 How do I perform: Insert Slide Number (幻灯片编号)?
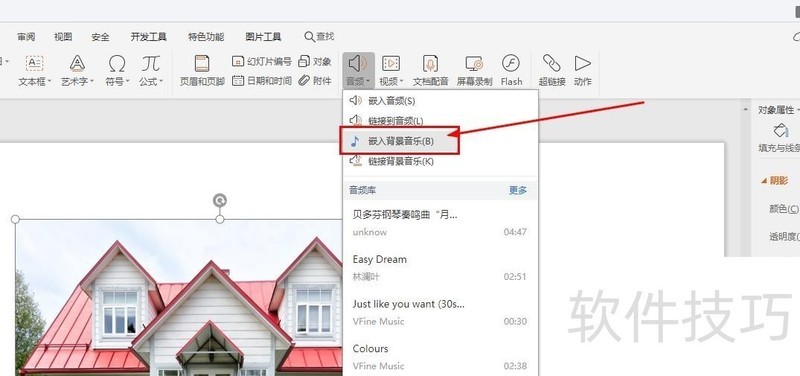[x=261, y=62]
